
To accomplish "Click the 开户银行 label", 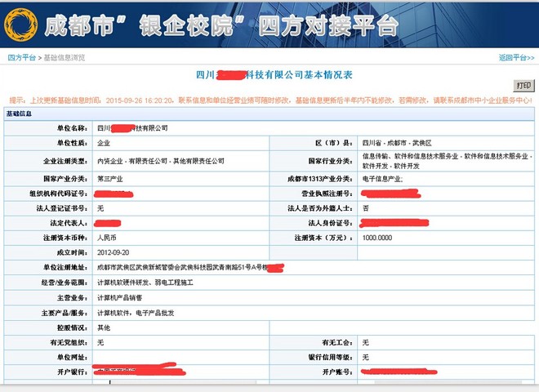I will click(x=72, y=372).
